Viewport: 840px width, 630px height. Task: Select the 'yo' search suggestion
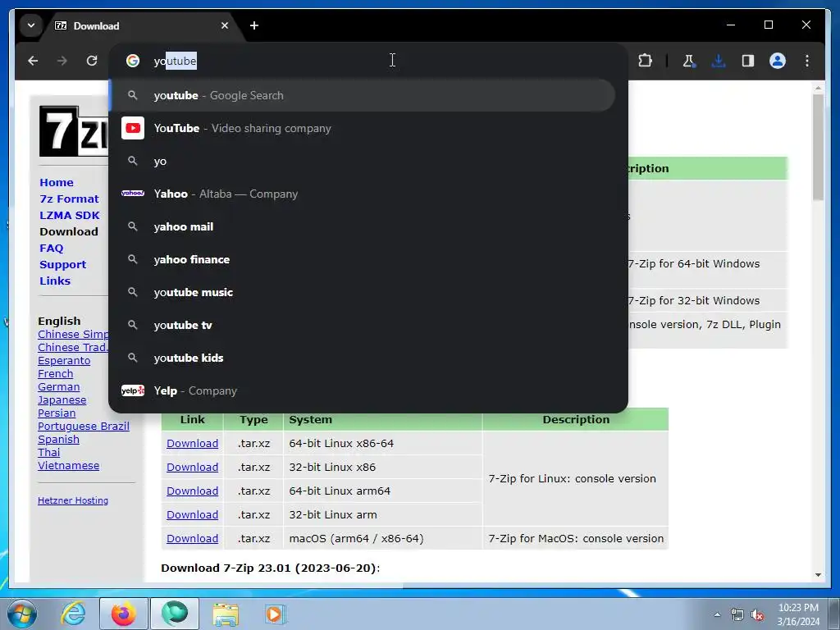click(x=362, y=162)
